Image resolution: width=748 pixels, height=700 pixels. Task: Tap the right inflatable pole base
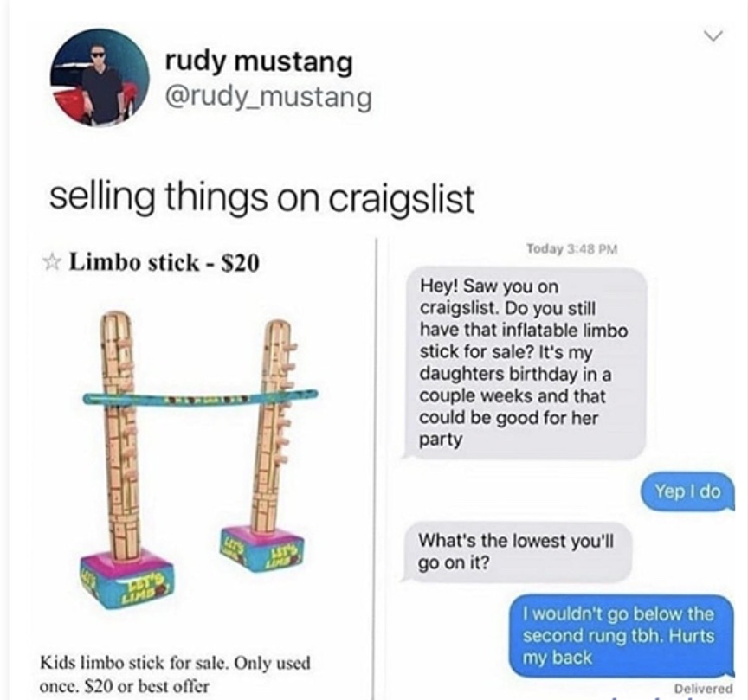pos(262,549)
